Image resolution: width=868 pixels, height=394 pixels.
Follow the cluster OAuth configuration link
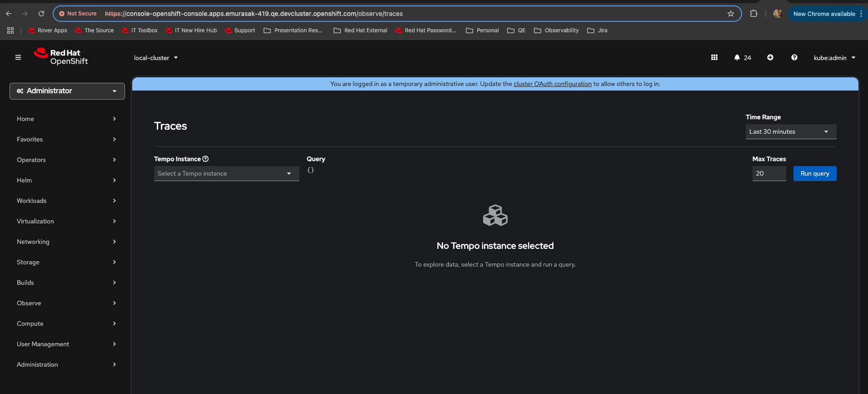point(553,84)
